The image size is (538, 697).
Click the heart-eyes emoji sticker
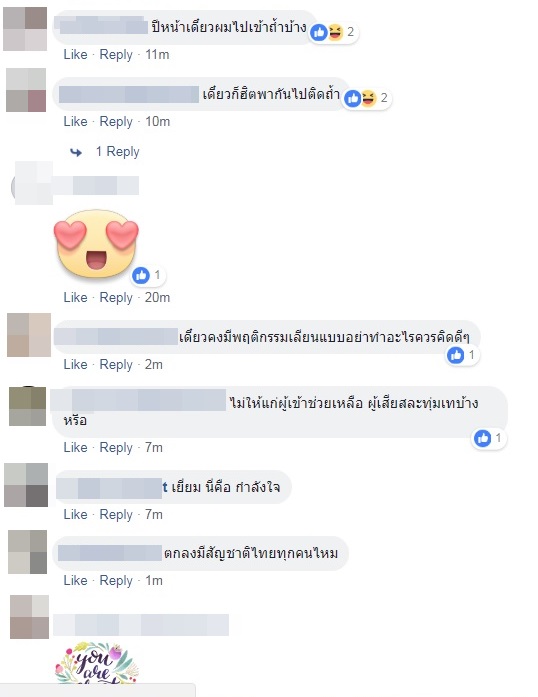(x=96, y=244)
